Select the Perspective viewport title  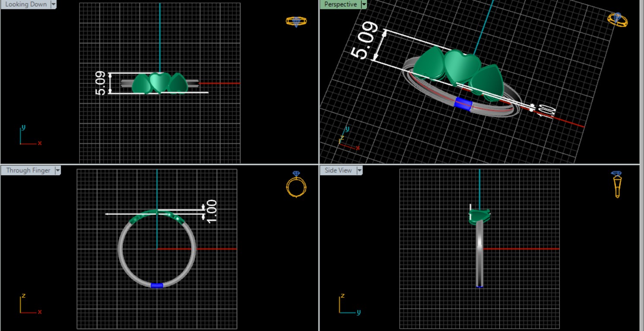tap(340, 4)
